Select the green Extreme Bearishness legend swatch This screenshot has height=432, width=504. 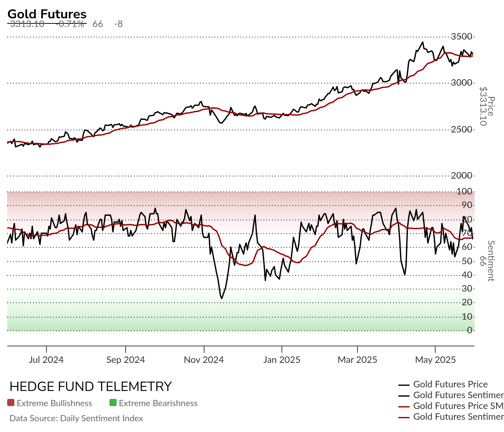(x=113, y=403)
